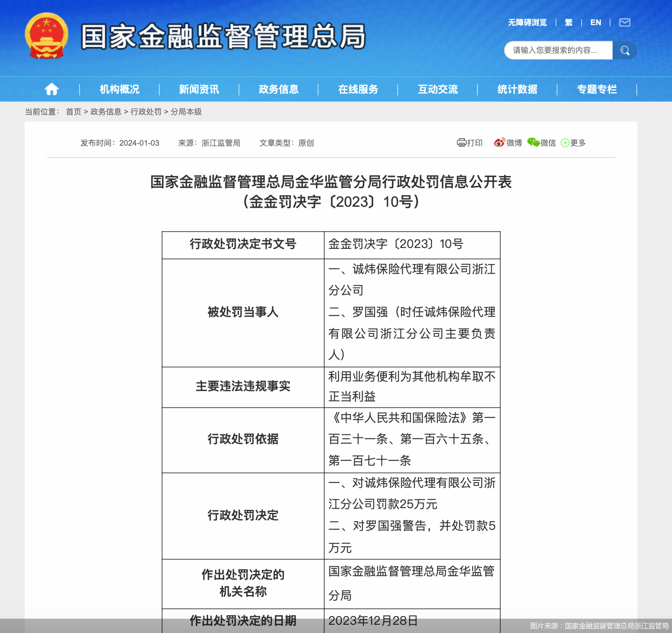This screenshot has width=672, height=633.
Task: Click the 打印 text label
Action: tap(475, 143)
